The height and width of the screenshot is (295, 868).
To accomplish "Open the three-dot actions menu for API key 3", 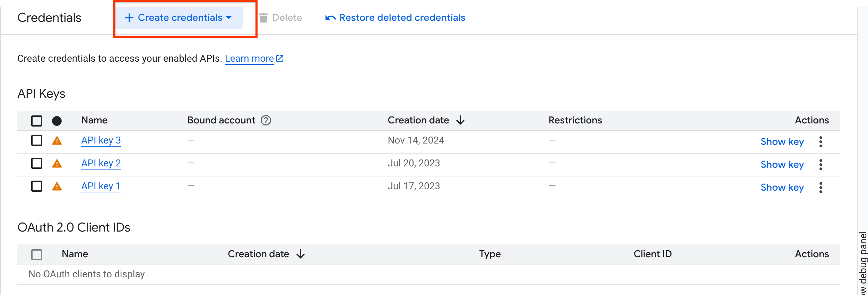I will [x=821, y=141].
